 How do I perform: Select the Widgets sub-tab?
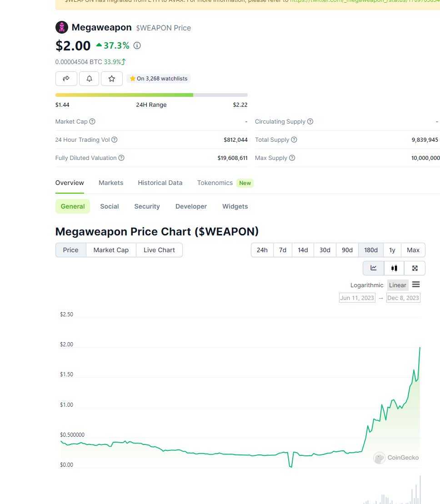pos(235,206)
